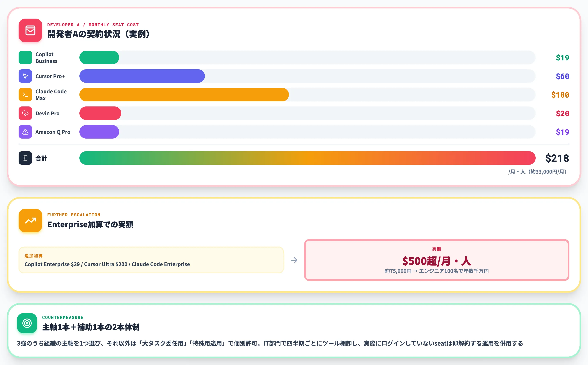Viewport: 588px width, 365px height.
Task: Click the green $19 Copilot price
Action: coord(562,58)
